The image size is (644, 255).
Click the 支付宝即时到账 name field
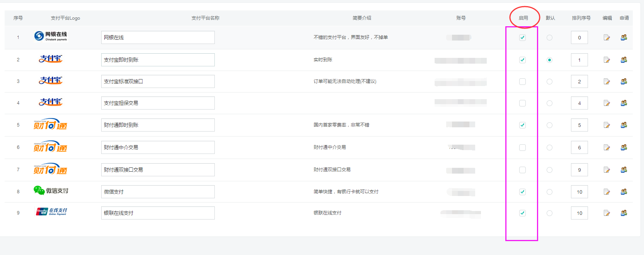tap(158, 60)
